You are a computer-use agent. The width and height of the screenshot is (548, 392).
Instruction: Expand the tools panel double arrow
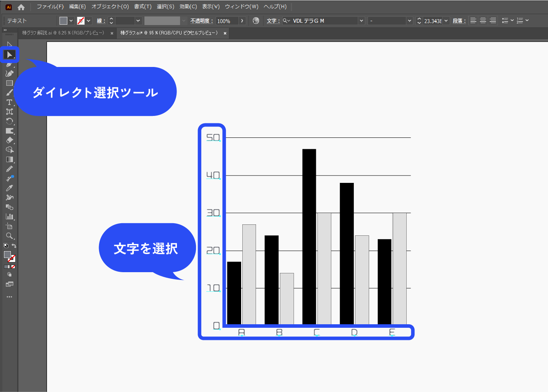click(x=5, y=30)
